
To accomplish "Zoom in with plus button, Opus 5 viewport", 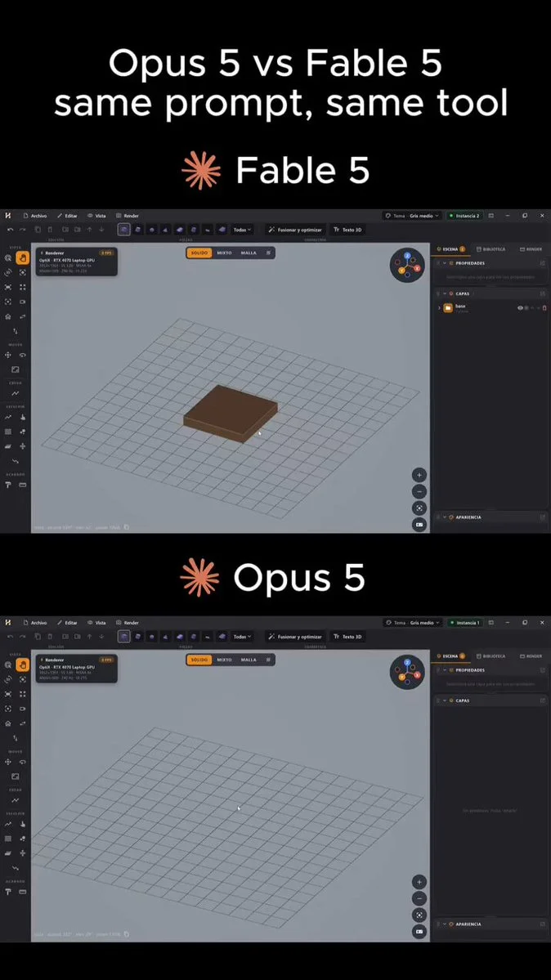I will [x=419, y=882].
